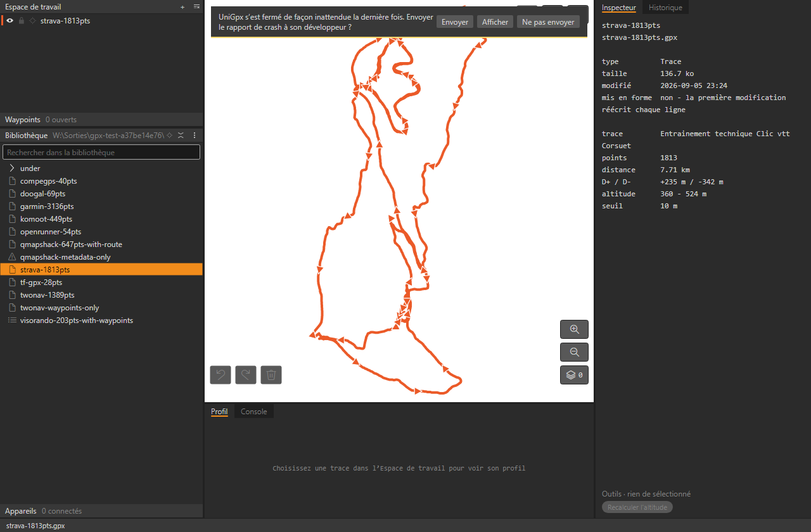Collapse all library folders
Image resolution: width=811 pixels, height=532 pixels.
point(181,136)
